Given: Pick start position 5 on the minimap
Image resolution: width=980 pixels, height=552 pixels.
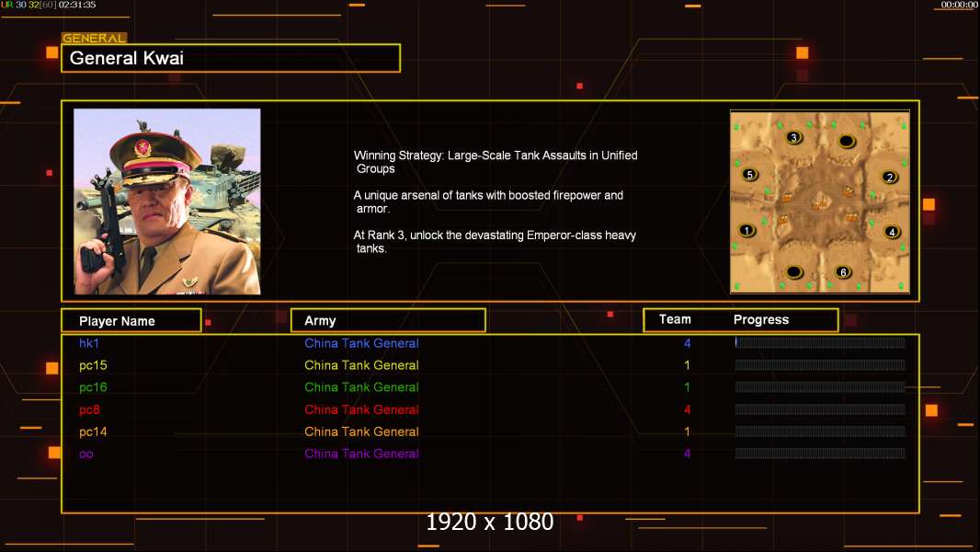Looking at the screenshot, I should (749, 175).
